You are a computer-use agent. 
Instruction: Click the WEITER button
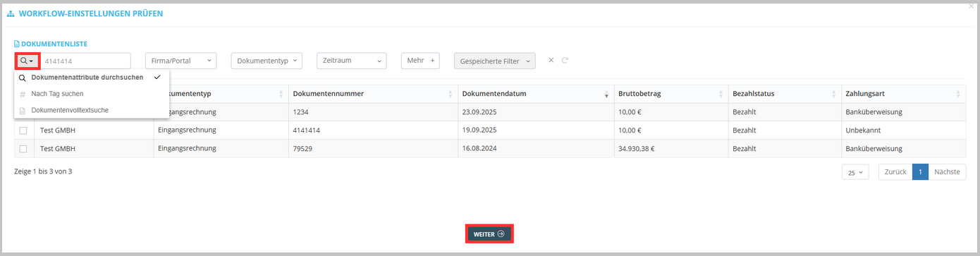pyautogui.click(x=489, y=234)
